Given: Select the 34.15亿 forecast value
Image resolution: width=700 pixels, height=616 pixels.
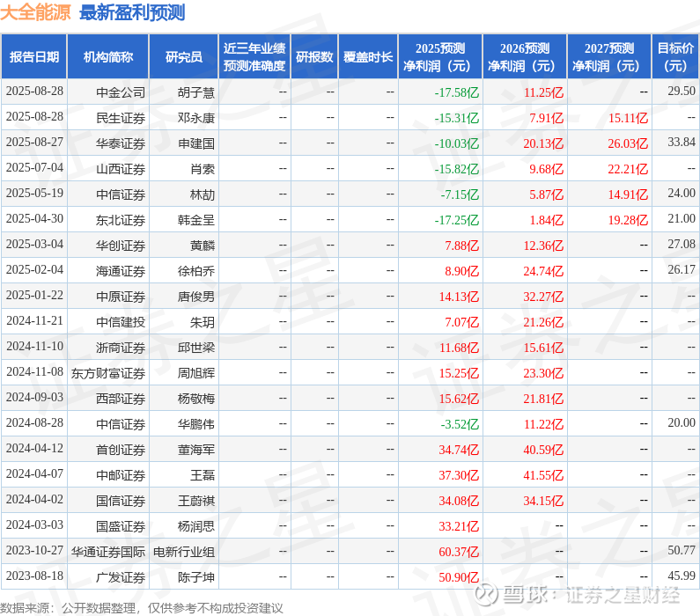Looking at the screenshot, I should pyautogui.click(x=543, y=501).
